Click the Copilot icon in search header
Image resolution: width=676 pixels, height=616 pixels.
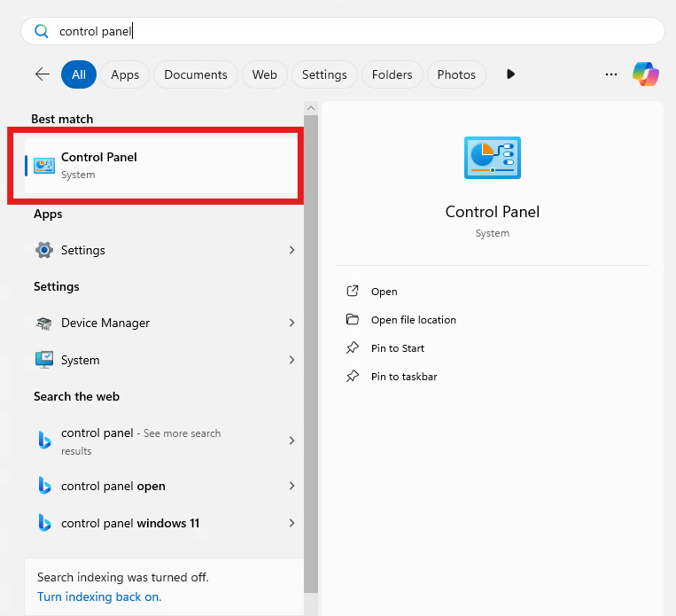click(645, 74)
